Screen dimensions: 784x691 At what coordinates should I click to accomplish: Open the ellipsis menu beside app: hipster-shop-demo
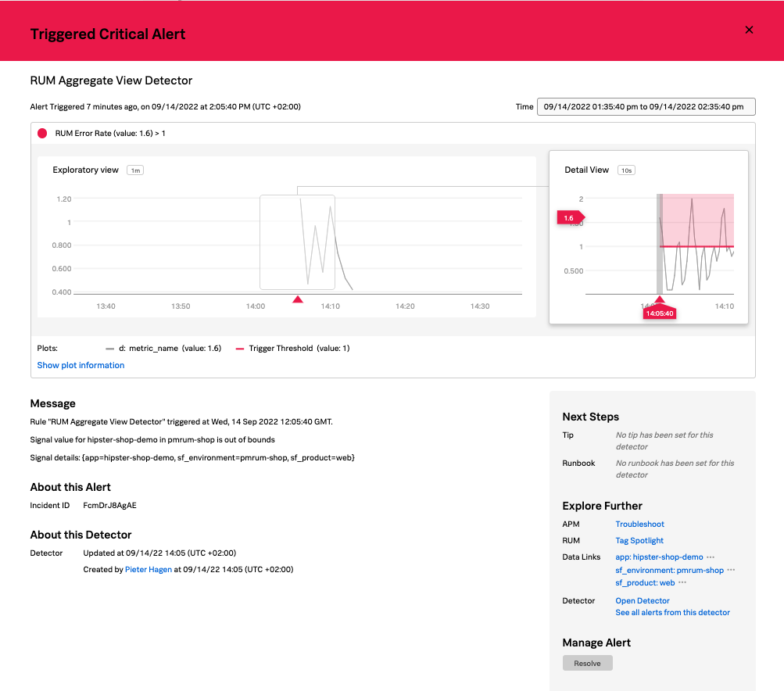(711, 557)
